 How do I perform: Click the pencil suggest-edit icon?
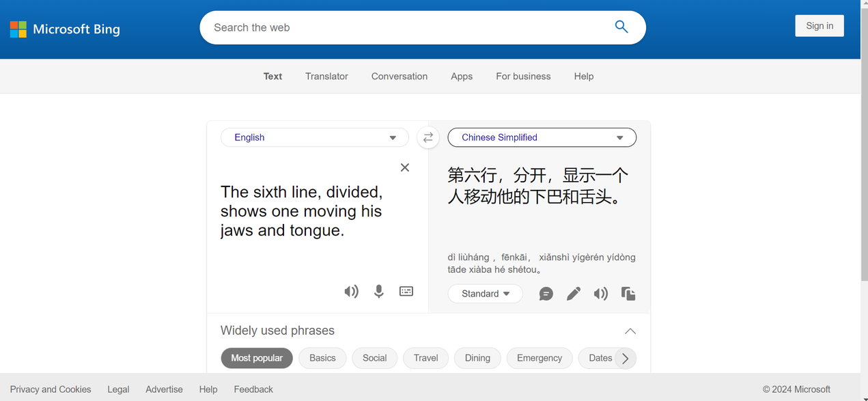574,294
